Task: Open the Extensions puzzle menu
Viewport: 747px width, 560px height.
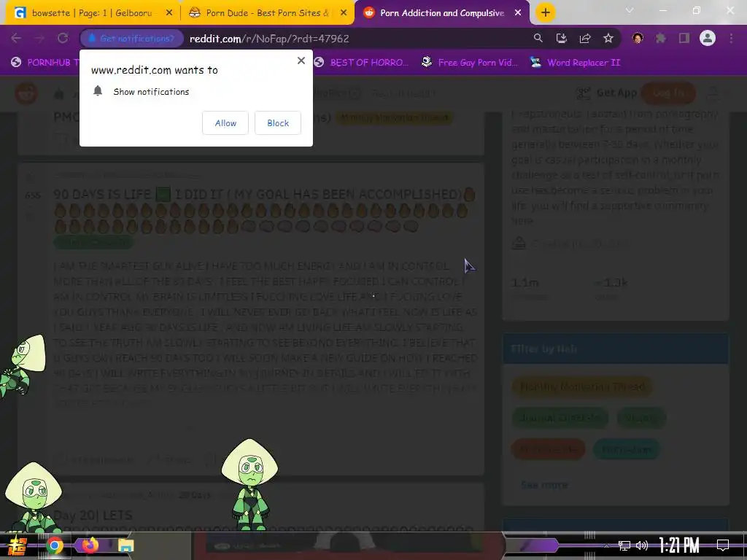Action: [661, 38]
